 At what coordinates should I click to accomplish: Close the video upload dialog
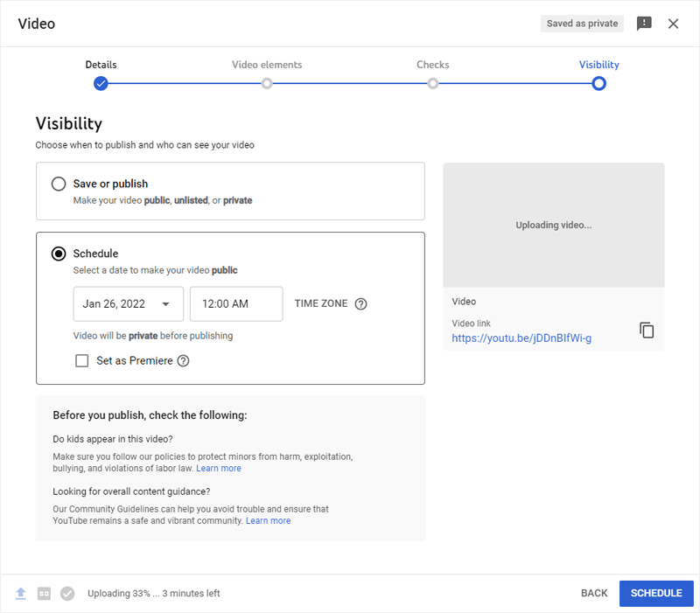tap(673, 24)
